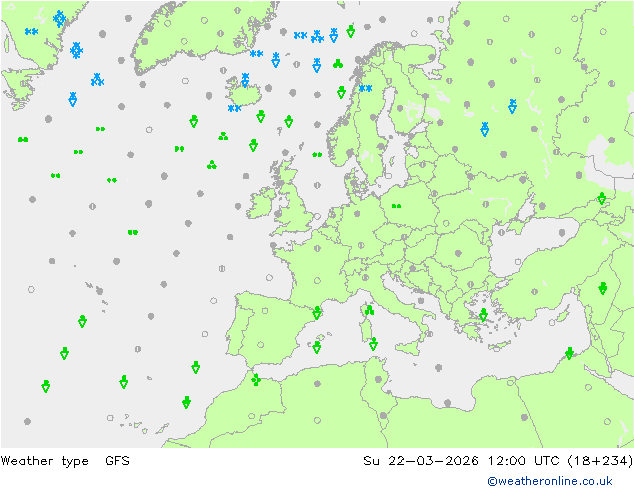
Task: Click green shower symbol over the Aegean Sea
Action: click(483, 315)
